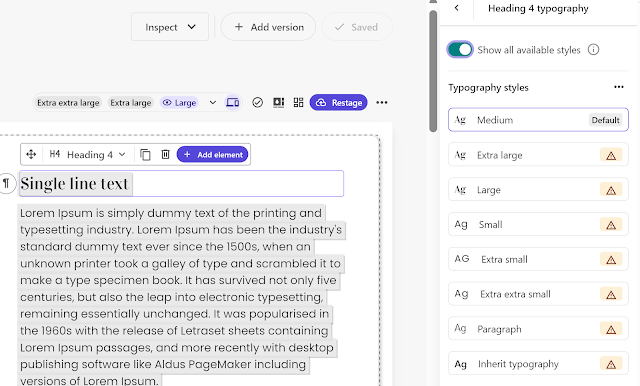Toggle the responsive device preview icon
Viewport: 640px width, 386px height.
[x=233, y=102]
